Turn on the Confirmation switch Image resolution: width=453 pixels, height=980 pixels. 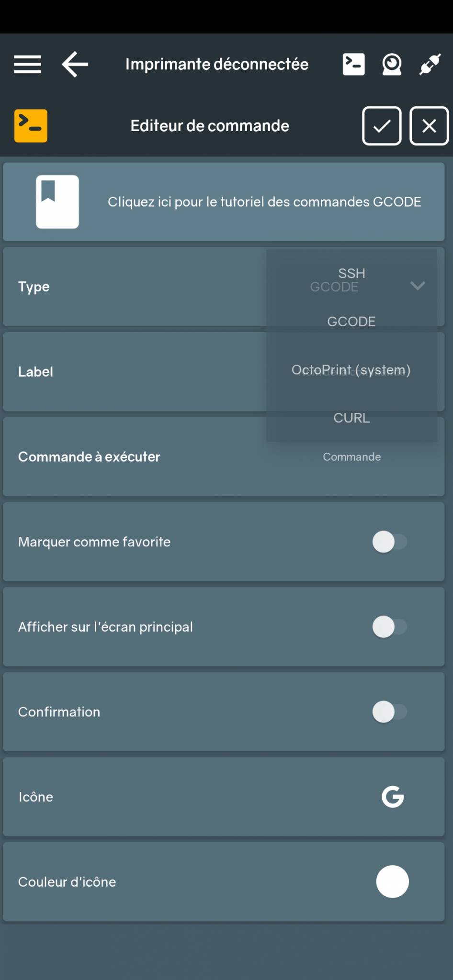[x=389, y=712]
